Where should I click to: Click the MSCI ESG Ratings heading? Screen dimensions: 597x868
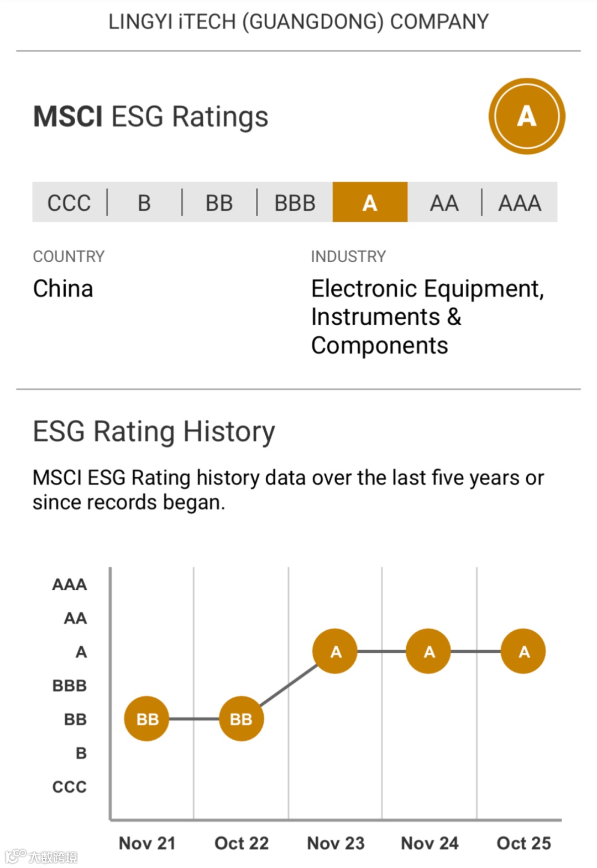click(151, 117)
